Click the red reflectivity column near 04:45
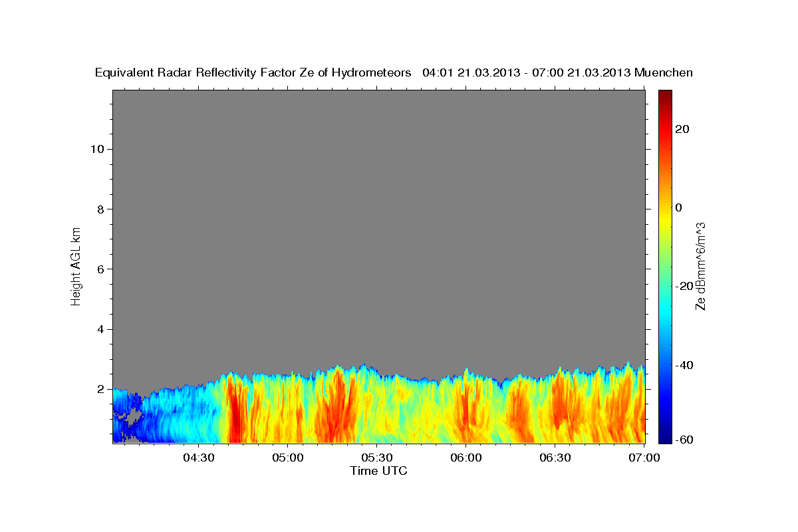Viewport: 798px width, 532px height. click(235, 412)
